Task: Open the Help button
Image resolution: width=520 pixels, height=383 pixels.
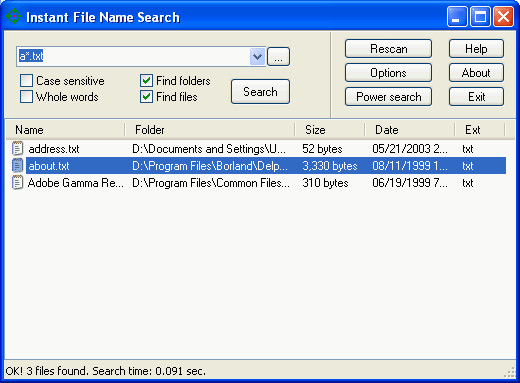Action: pos(476,49)
